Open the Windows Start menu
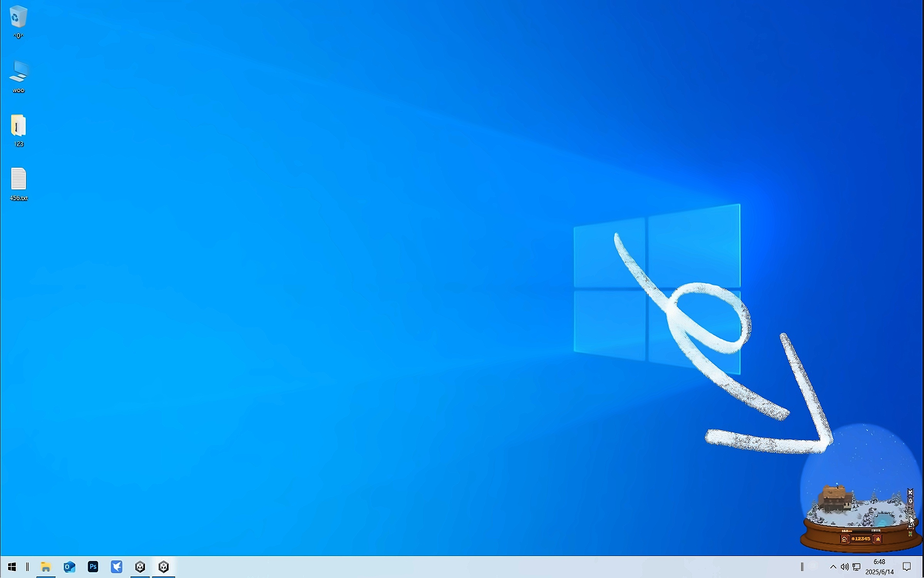The height and width of the screenshot is (578, 924). coord(12,566)
